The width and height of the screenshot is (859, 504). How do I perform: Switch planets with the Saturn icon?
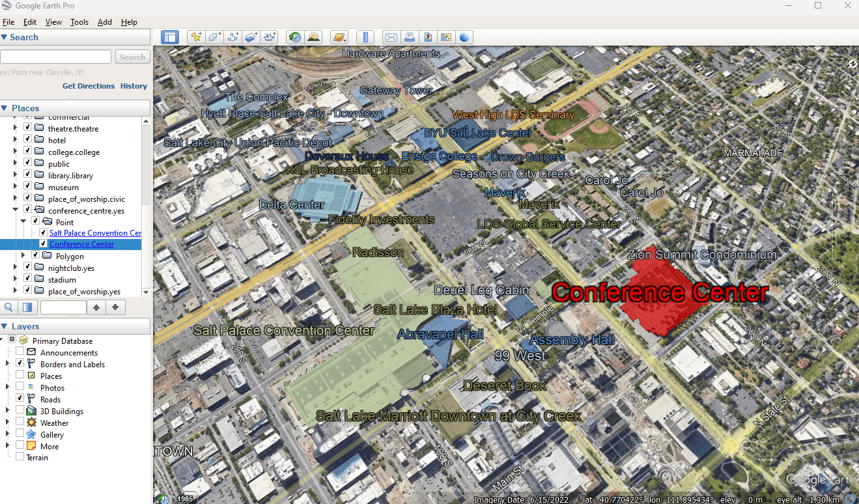click(339, 37)
